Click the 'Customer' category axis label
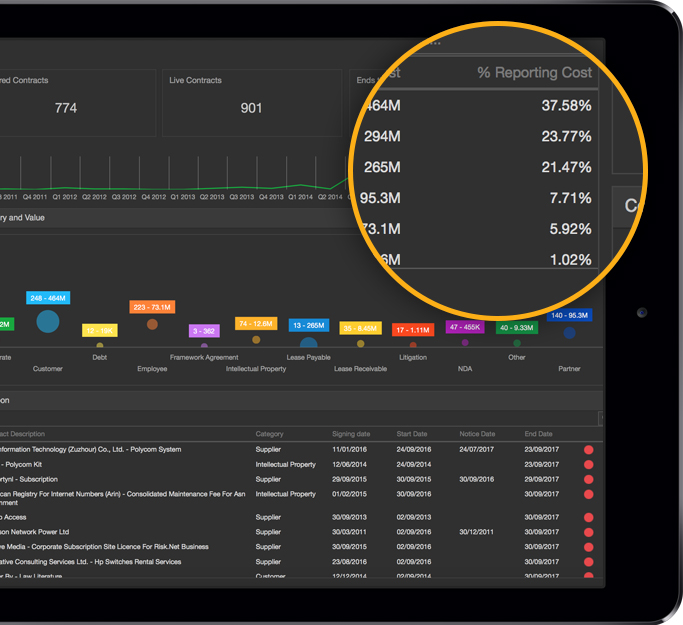The image size is (683, 625). (x=48, y=368)
